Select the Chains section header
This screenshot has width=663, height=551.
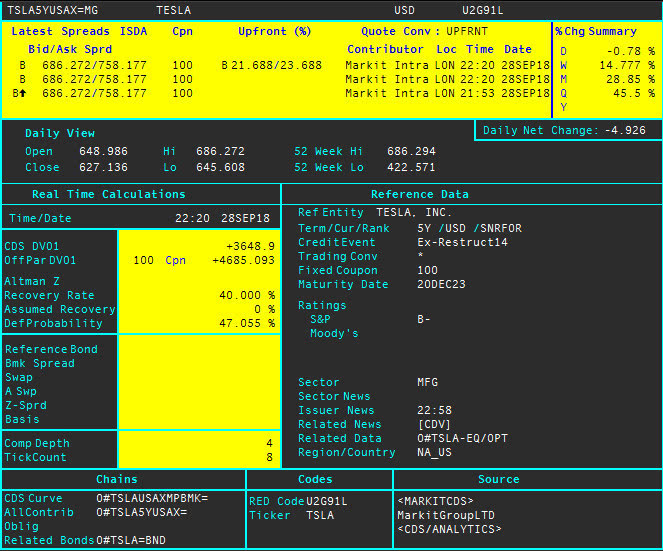(x=117, y=479)
